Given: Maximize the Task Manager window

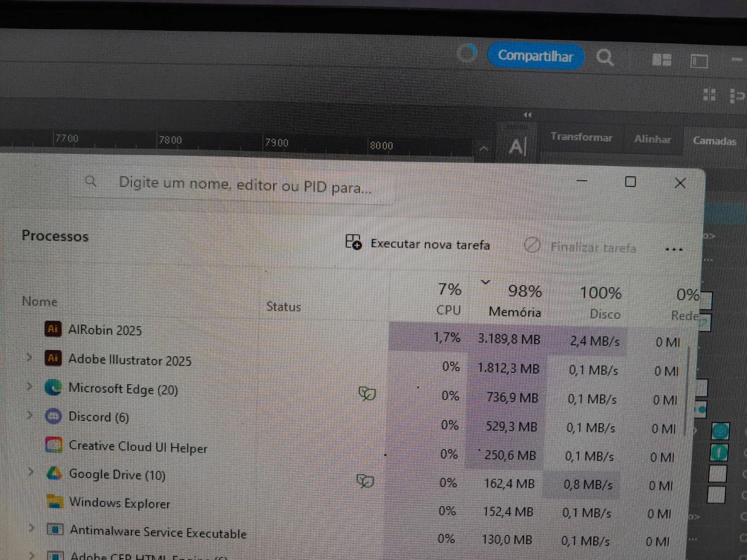Looking at the screenshot, I should point(630,182).
